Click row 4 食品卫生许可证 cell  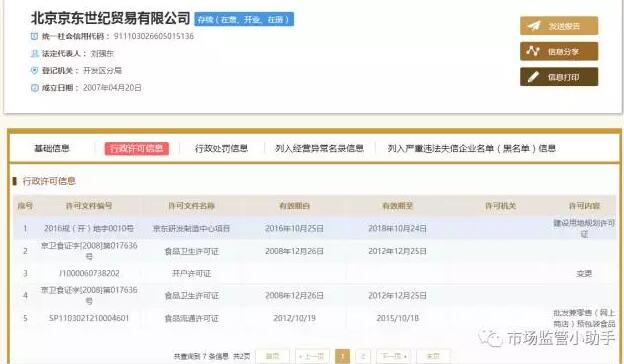point(191,296)
